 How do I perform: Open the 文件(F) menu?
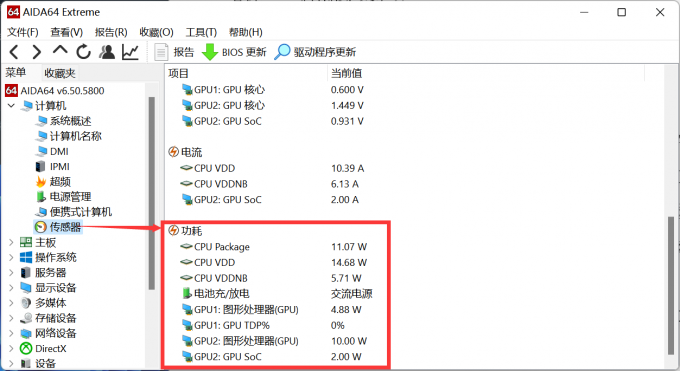tap(23, 32)
